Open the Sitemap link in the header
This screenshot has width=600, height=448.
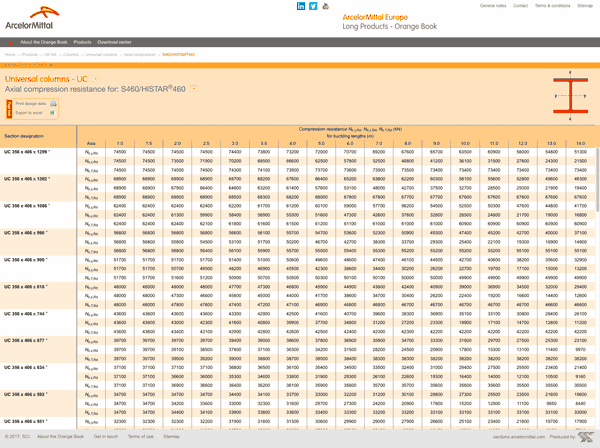[585, 6]
